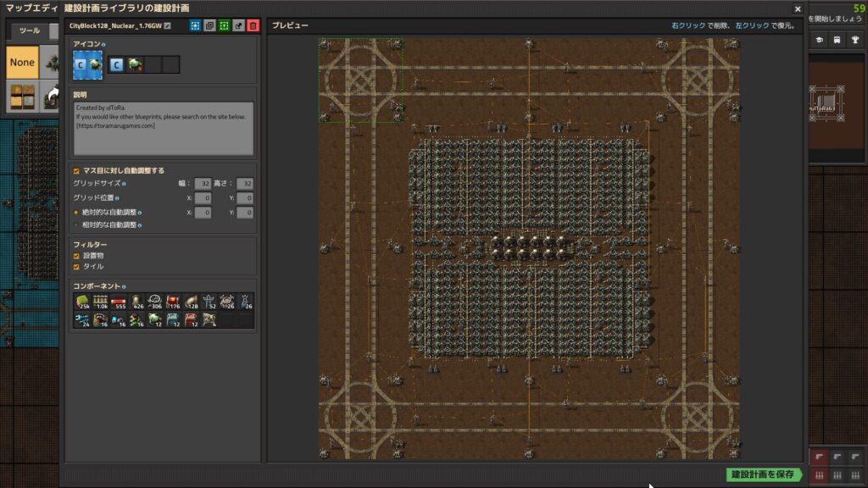Click the power pole component with count 52
868x488 pixels.
point(209,302)
